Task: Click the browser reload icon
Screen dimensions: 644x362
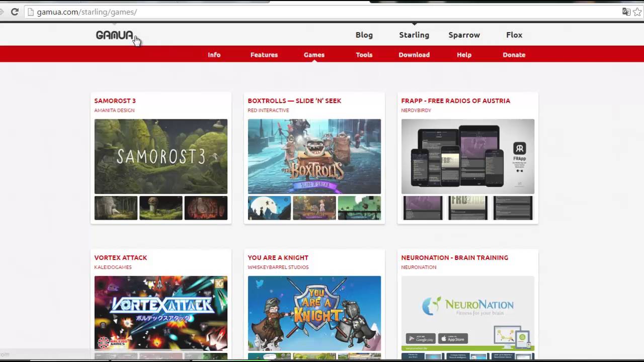Action: [15, 12]
